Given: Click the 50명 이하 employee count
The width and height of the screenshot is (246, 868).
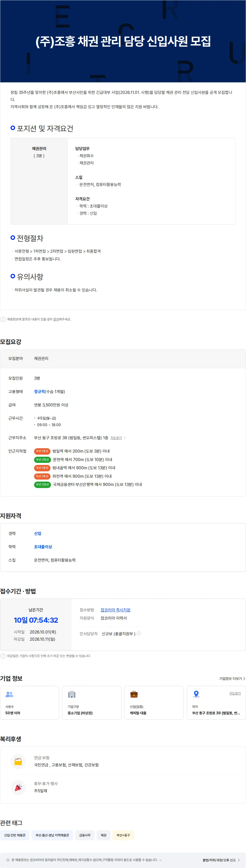Looking at the screenshot, I should (13, 713).
